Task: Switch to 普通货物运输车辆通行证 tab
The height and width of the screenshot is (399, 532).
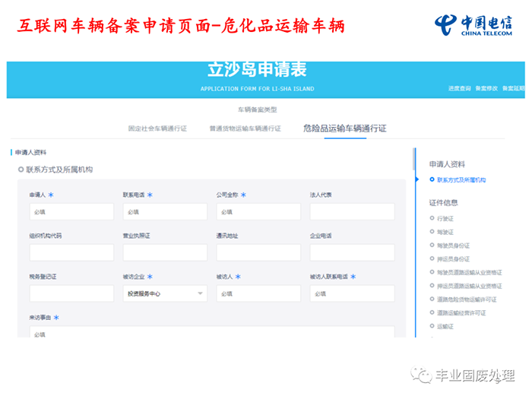Action: [x=245, y=128]
